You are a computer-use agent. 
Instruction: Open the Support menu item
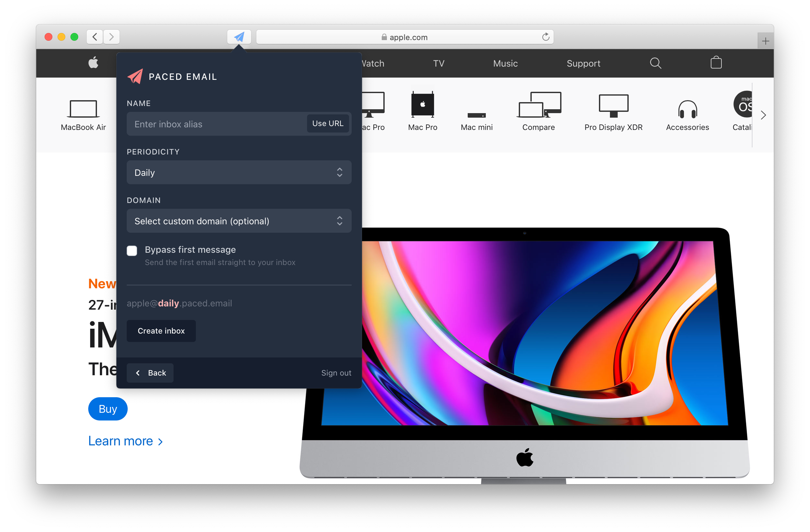tap(583, 63)
